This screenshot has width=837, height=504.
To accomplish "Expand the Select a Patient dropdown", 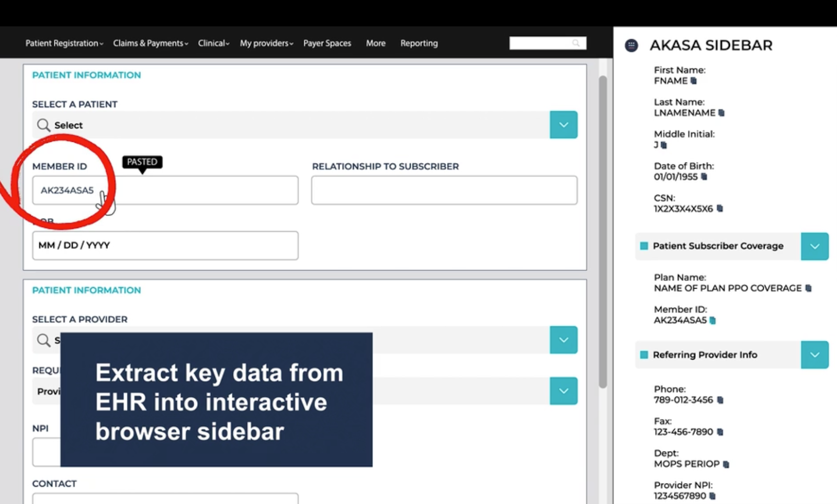I will coord(563,125).
